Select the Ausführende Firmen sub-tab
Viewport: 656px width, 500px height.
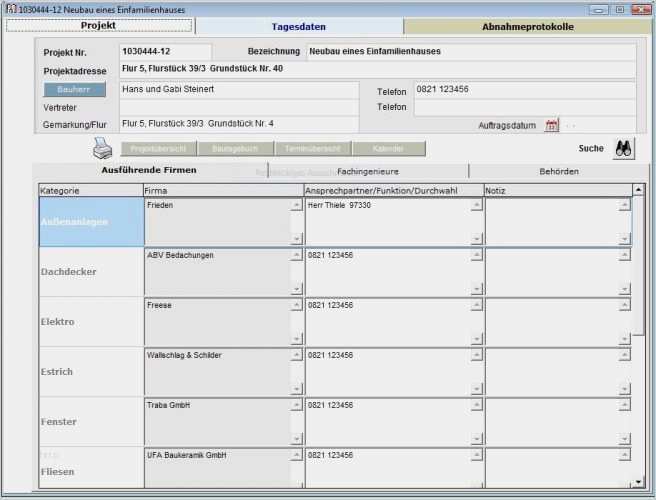coord(149,170)
